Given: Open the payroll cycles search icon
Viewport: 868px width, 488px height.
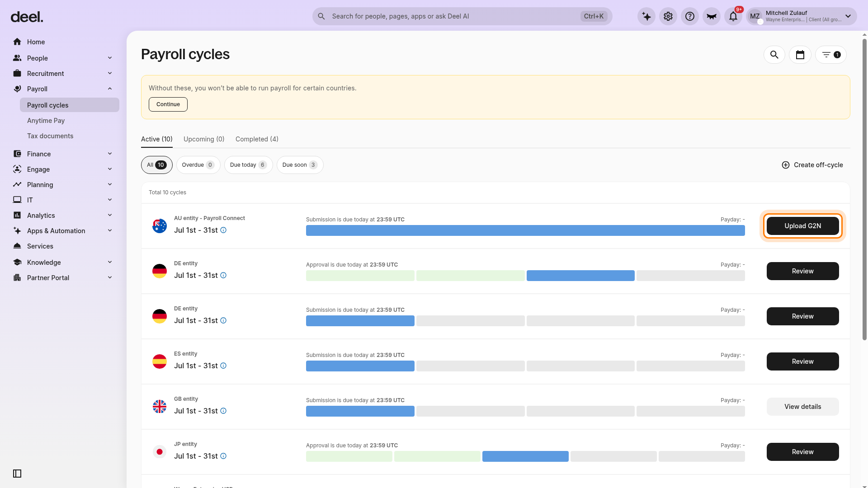Looking at the screenshot, I should click(774, 55).
